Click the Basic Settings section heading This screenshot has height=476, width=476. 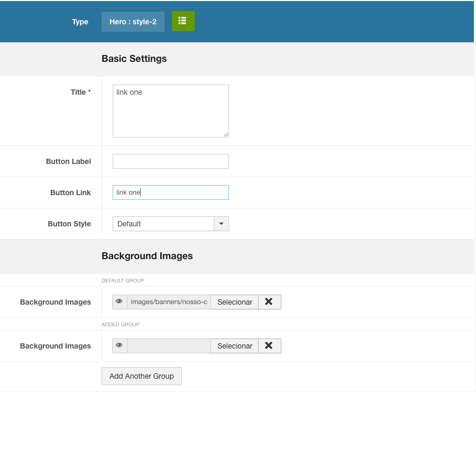coord(134,59)
